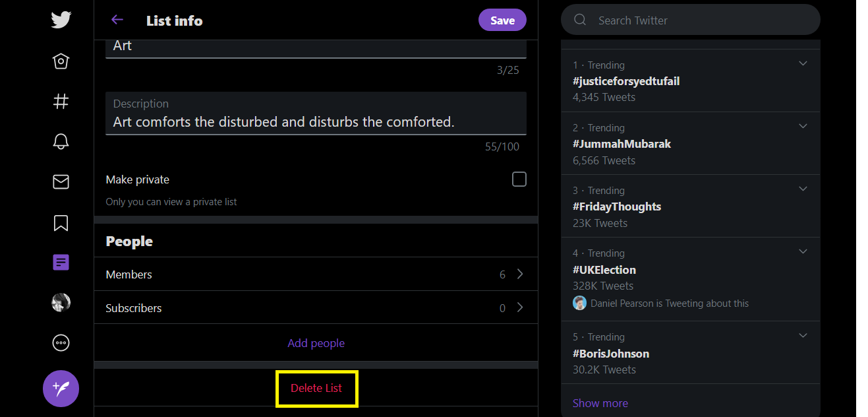Open the #justiceforsyedtufail hashtag

click(626, 81)
